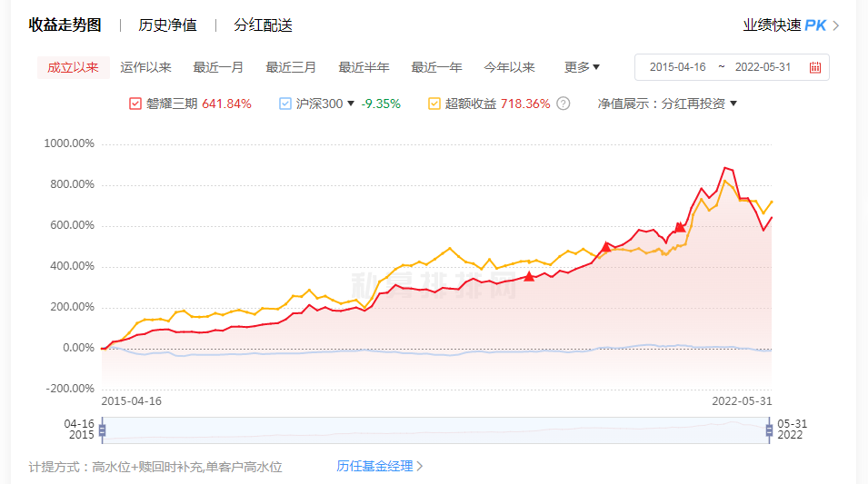Click the arrow next to 业绩快速 PK
Viewport: 868px width, 484px height.
(x=836, y=25)
